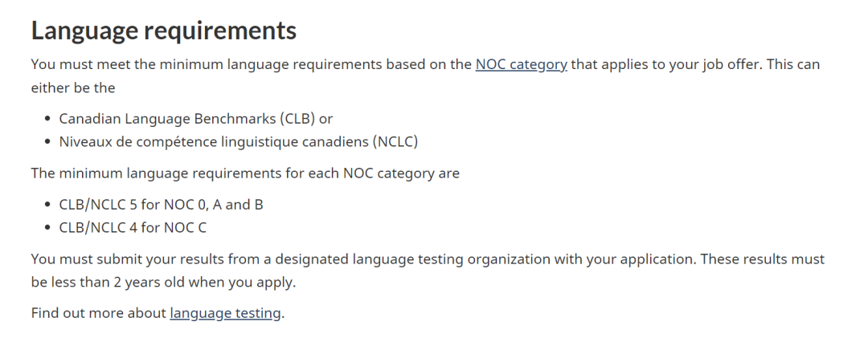Click the Language requirements heading

164,30
